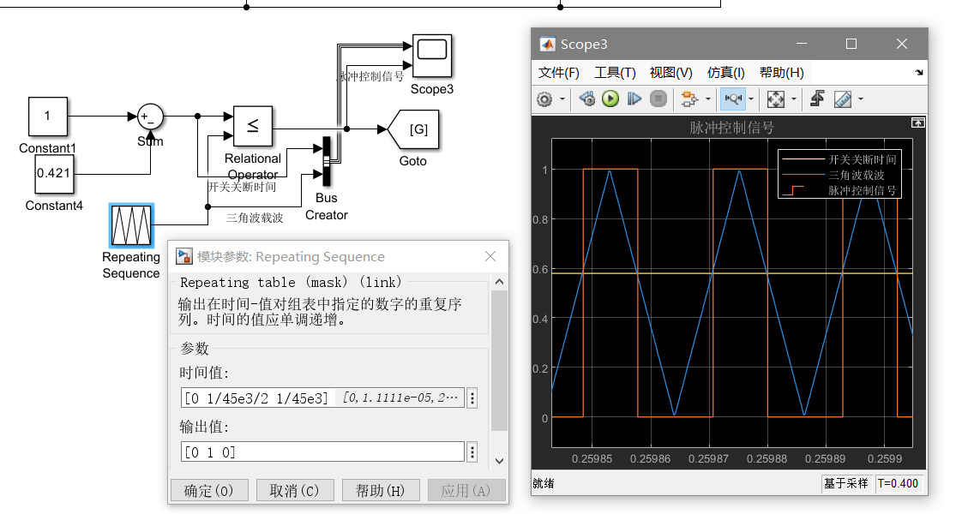This screenshot has height=526, width=980.
Task: Open the 视图(V) menu
Action: 670,73
